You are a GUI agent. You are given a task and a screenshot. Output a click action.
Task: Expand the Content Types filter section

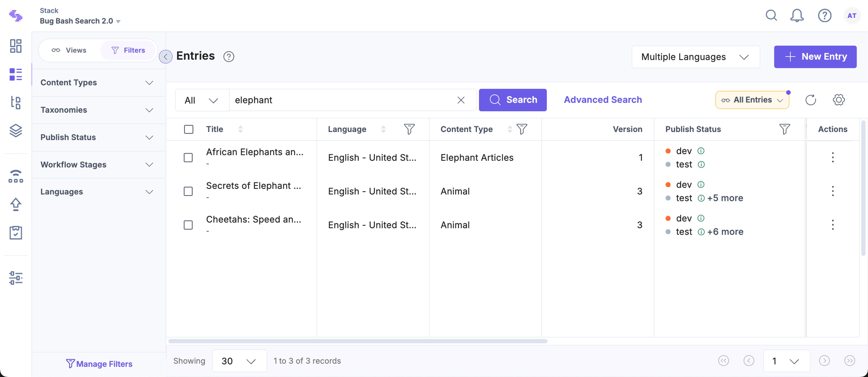pyautogui.click(x=97, y=83)
